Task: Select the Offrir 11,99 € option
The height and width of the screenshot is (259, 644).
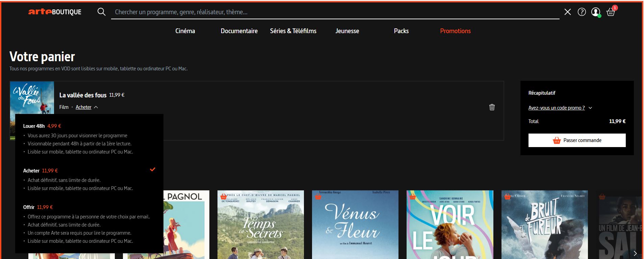Action: click(x=89, y=224)
